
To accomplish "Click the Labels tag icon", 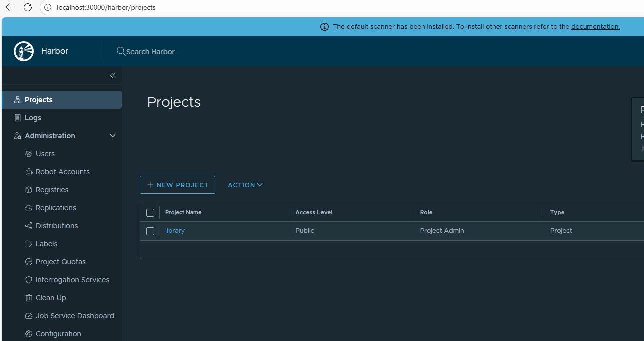I will pos(29,244).
